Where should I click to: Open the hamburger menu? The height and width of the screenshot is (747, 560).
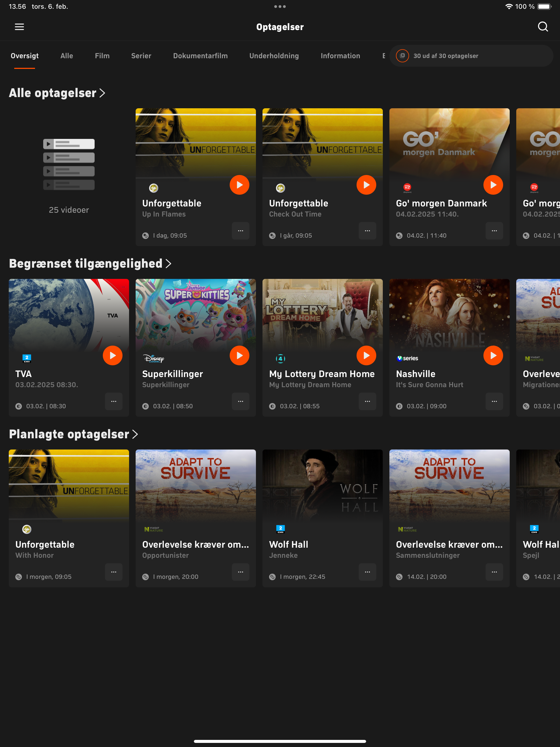click(x=19, y=27)
